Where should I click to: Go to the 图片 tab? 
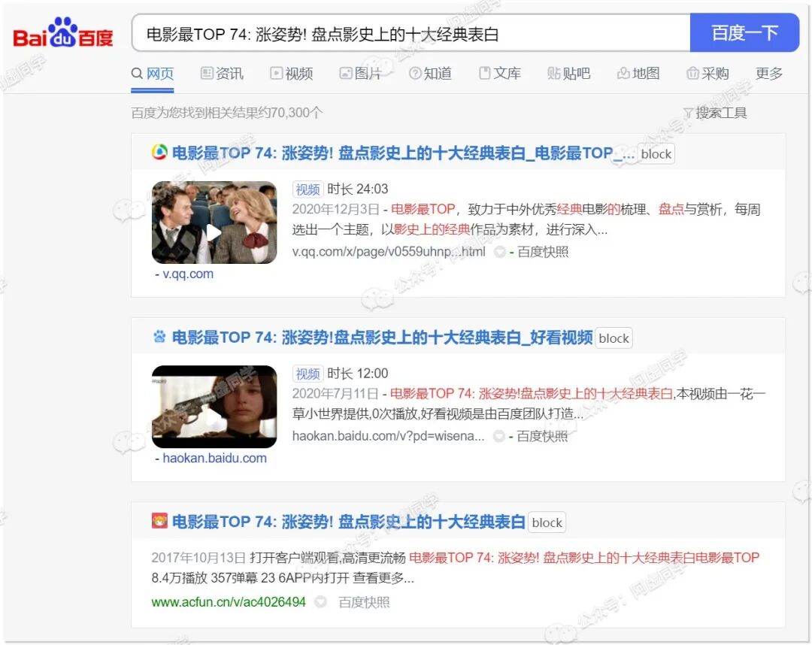click(x=360, y=74)
